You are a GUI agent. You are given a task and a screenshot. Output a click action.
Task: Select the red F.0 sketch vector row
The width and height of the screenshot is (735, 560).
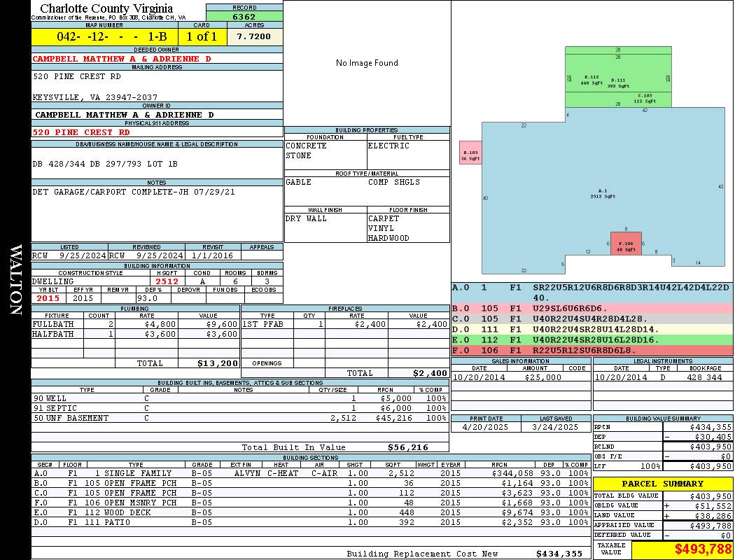592,351
